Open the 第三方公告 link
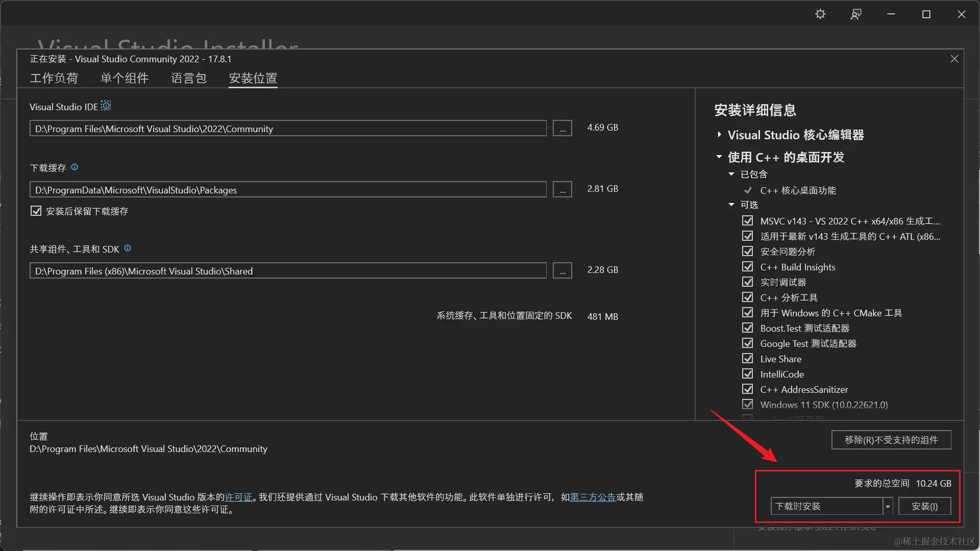The height and width of the screenshot is (551, 980). pyautogui.click(x=592, y=497)
